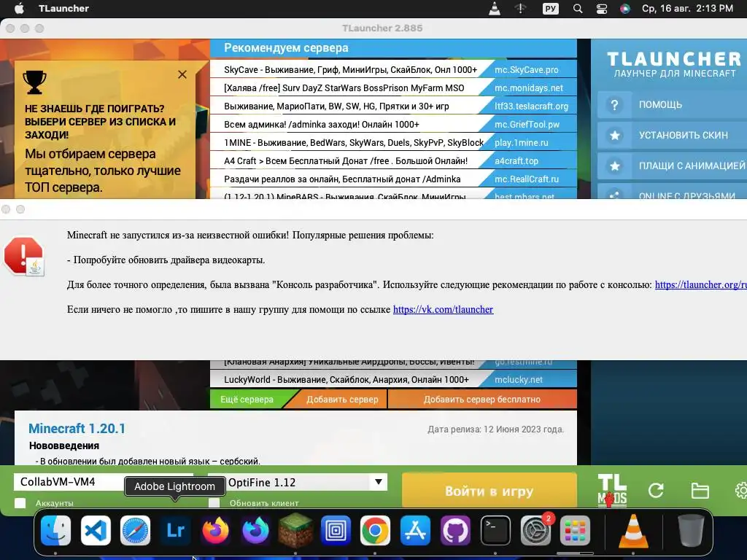Open VLC cone icon in the dock
The height and width of the screenshot is (560, 747).
pos(633,531)
